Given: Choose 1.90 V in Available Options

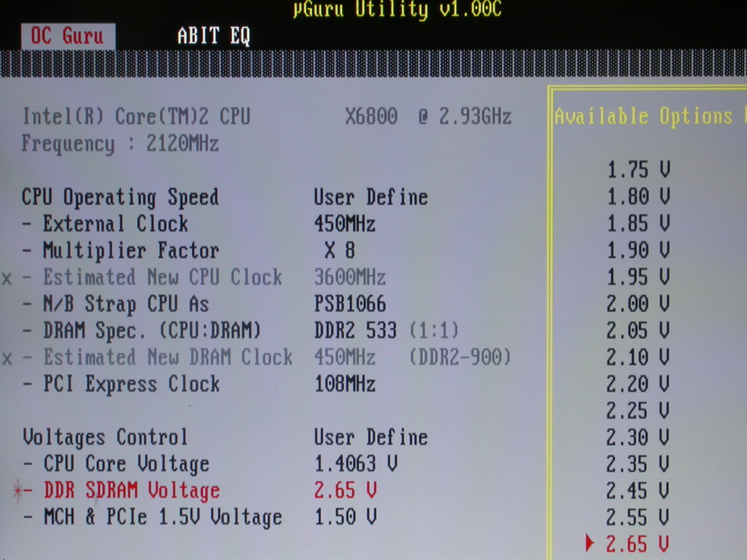Looking at the screenshot, I should tap(638, 250).
